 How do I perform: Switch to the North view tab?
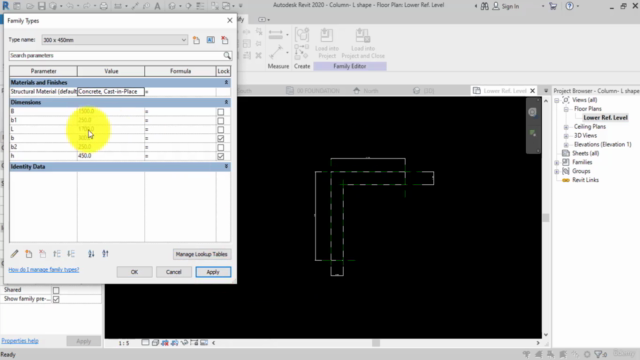tap(366, 91)
